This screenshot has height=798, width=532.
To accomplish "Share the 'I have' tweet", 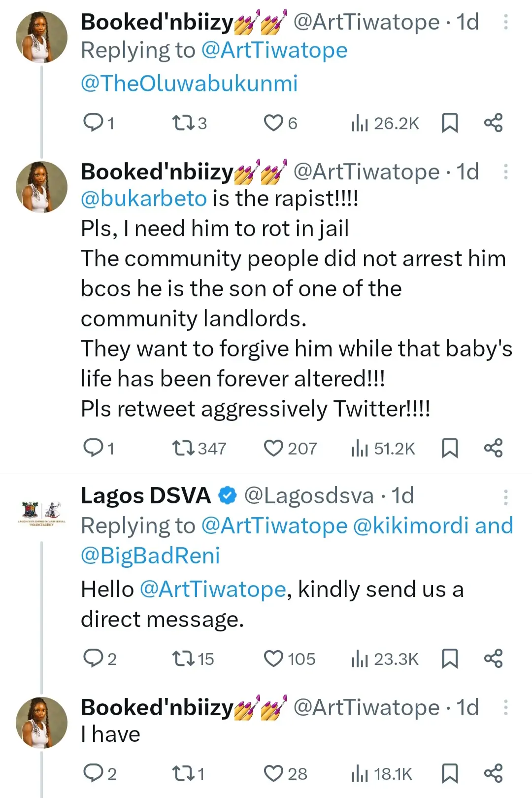I will [493, 773].
